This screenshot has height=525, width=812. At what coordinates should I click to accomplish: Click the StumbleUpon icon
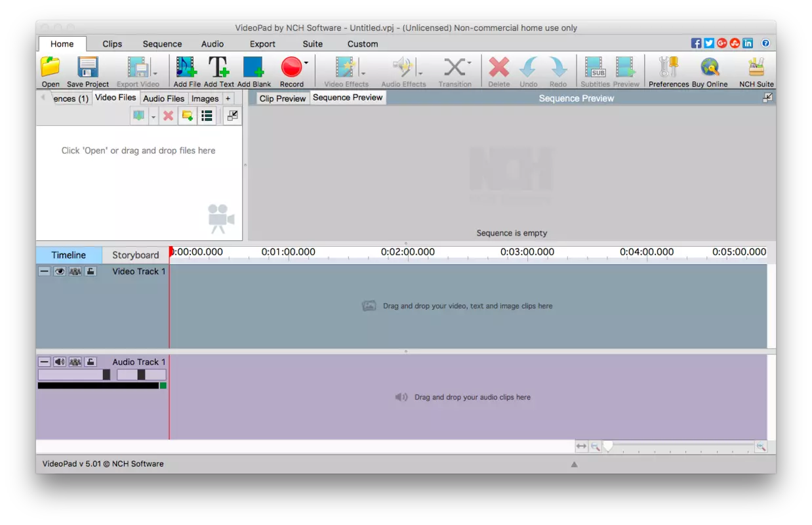(x=735, y=43)
